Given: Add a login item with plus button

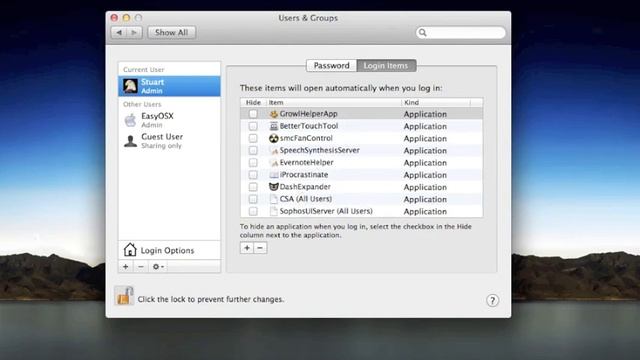Looking at the screenshot, I should (247, 248).
